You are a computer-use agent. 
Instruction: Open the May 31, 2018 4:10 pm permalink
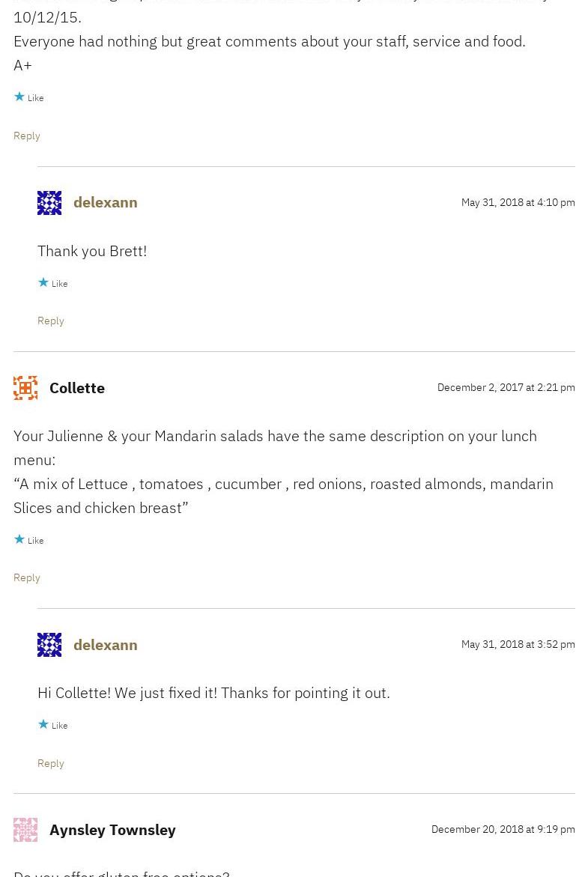518,202
